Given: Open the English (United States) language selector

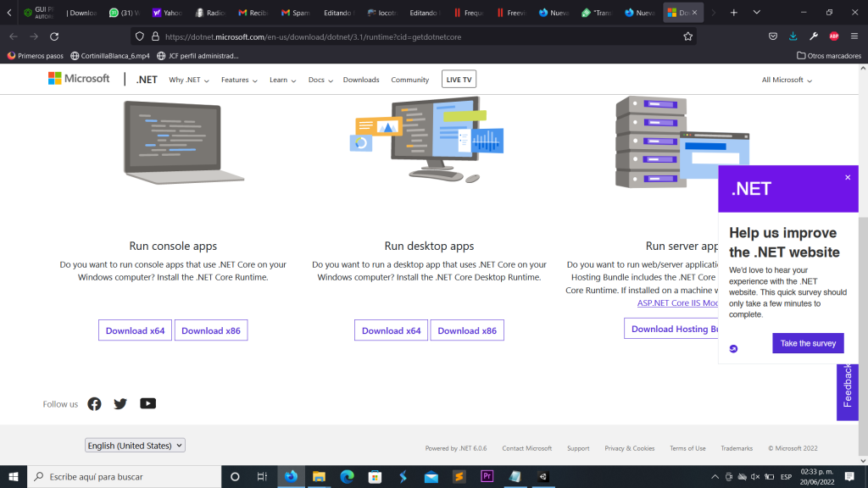Looking at the screenshot, I should coord(135,446).
